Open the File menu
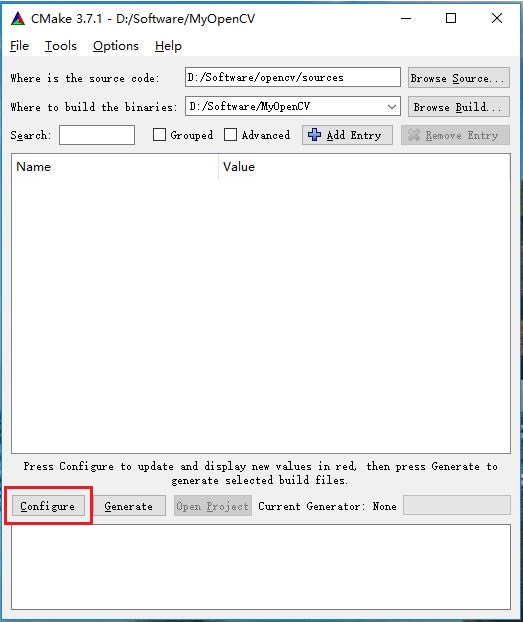Image resolution: width=523 pixels, height=622 pixels. pyautogui.click(x=19, y=46)
